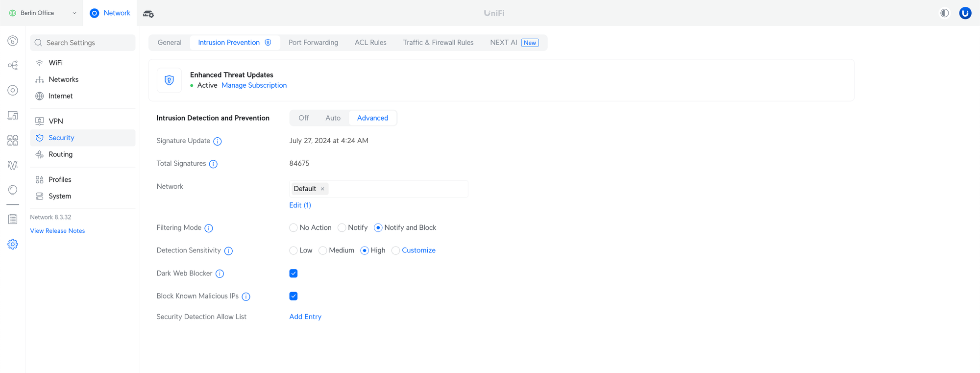Screen dimensions: 980x373
Task: Click the Signature Update info icon
Action: coord(218,141)
